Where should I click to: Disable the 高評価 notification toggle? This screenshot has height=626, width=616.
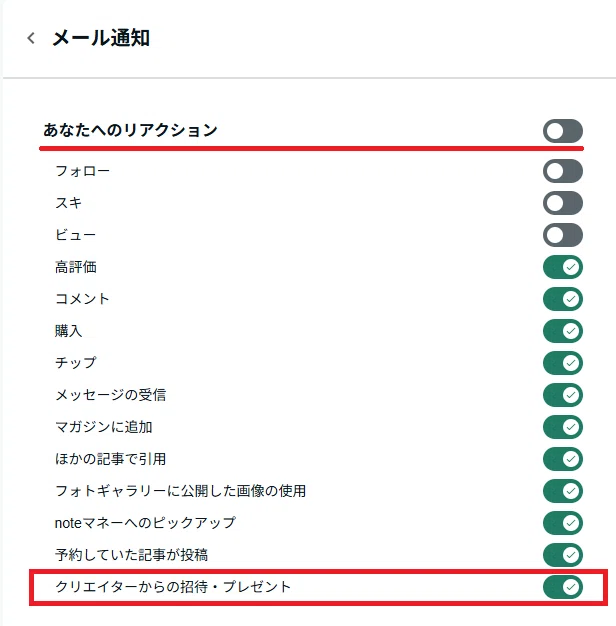click(x=563, y=267)
